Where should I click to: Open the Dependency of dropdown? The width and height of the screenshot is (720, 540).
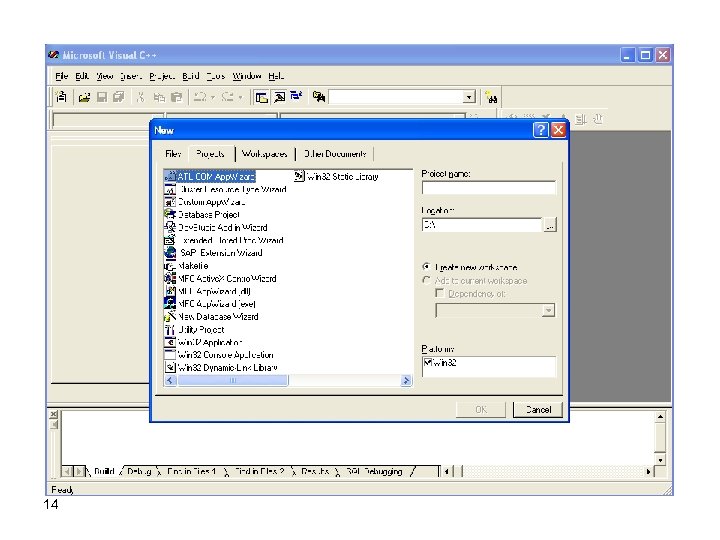[548, 311]
